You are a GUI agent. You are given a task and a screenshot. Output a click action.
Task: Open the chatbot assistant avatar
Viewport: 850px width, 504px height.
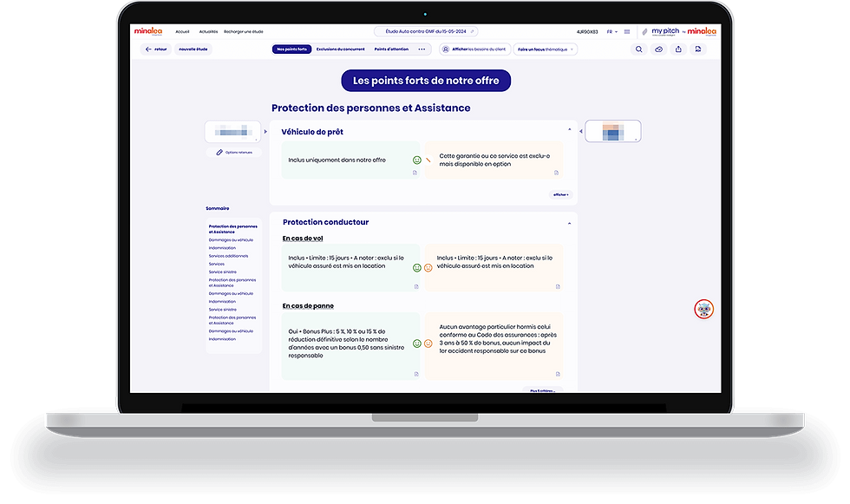[x=703, y=309]
